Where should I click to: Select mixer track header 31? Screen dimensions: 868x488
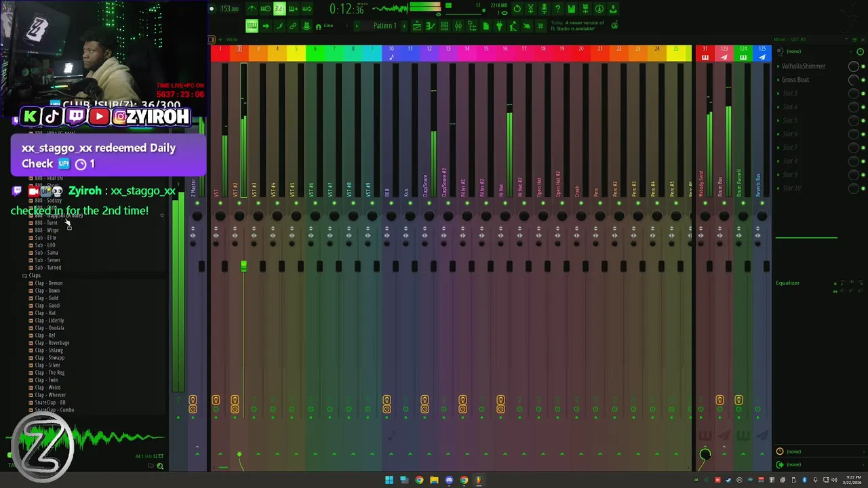point(705,53)
